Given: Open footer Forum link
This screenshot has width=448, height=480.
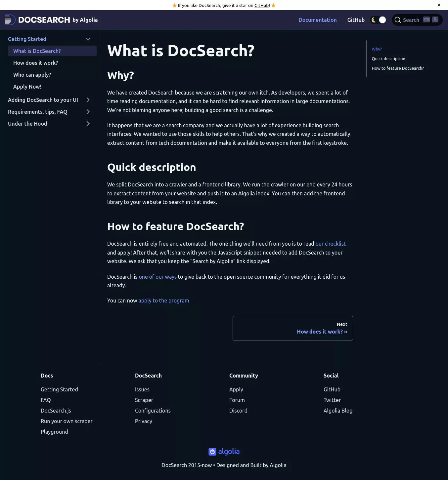Looking at the screenshot, I should [x=237, y=400].
